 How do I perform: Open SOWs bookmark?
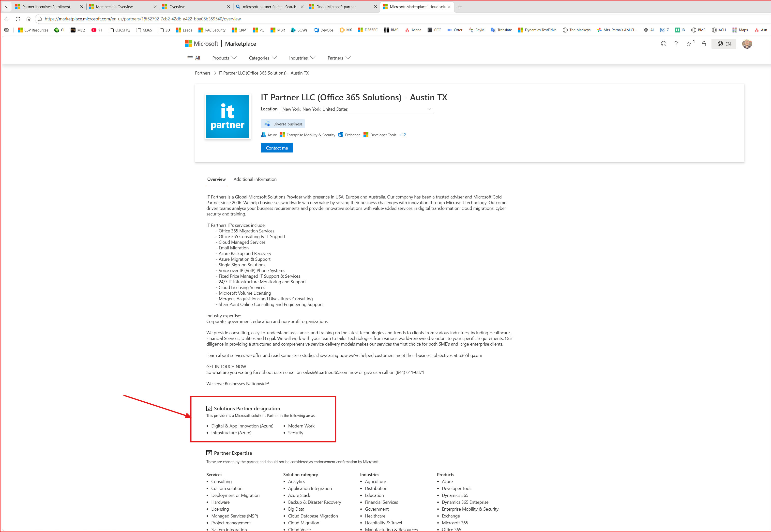[299, 30]
